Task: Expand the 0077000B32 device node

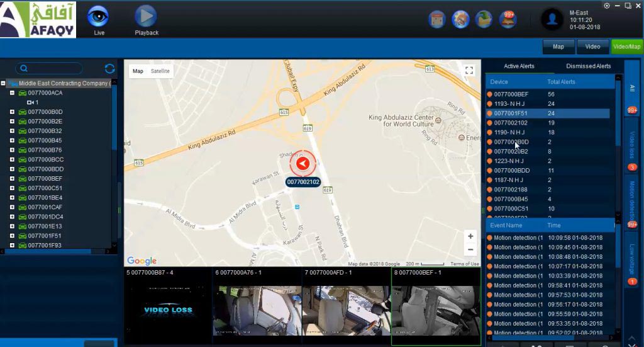Action: [12, 131]
